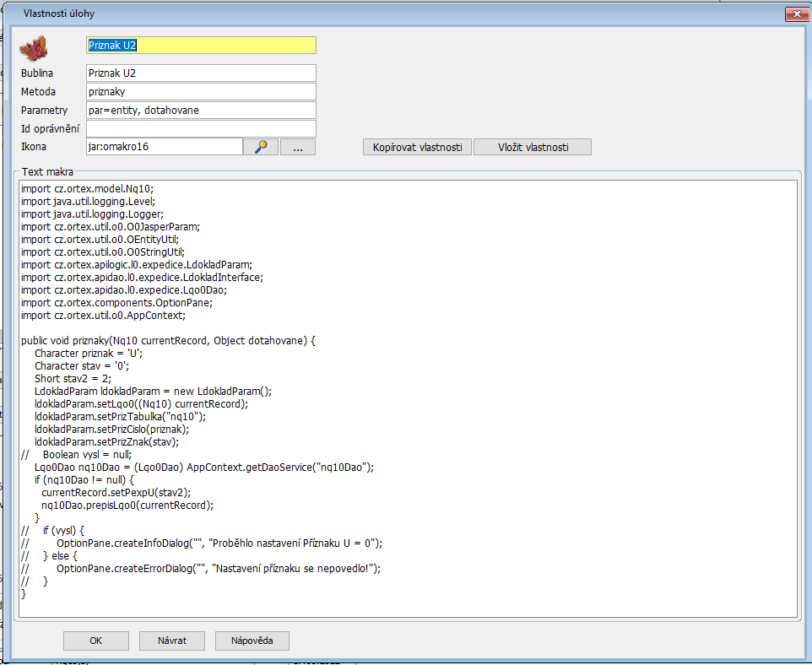Focus the empty Id oprávnění field
This screenshot has width=812, height=665.
[x=201, y=129]
